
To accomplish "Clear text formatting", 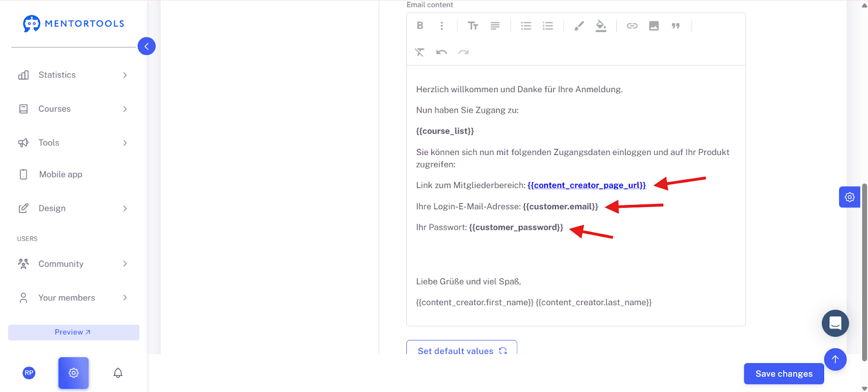I will pos(420,52).
